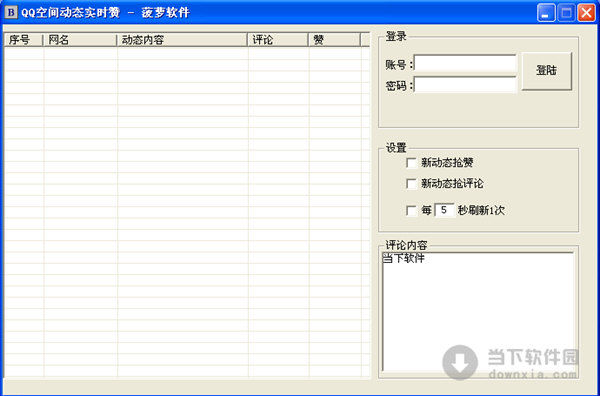This screenshot has height=396, width=600.
Task: Click the refresh seconds field showing 5
Action: (444, 210)
